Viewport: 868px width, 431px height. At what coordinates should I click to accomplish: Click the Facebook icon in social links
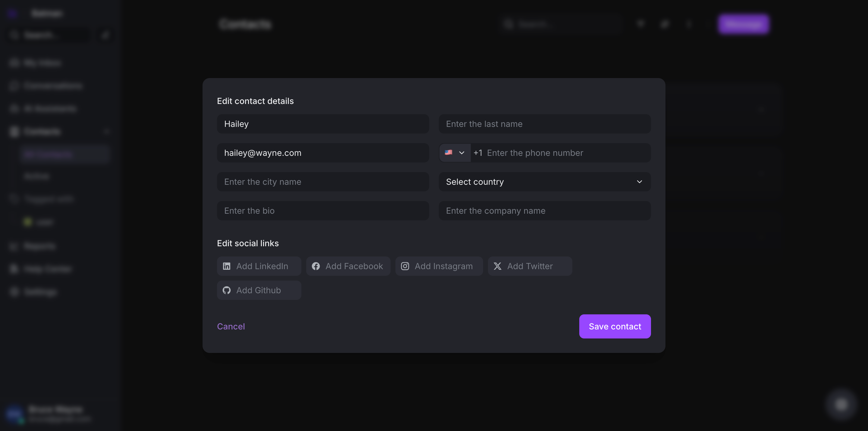coord(316,266)
